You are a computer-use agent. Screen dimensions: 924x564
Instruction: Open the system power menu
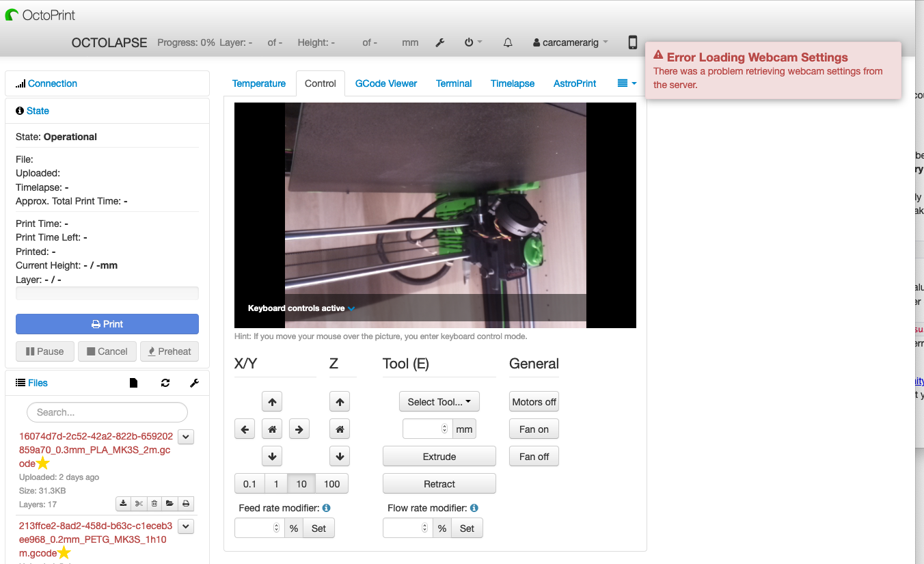[x=473, y=42]
